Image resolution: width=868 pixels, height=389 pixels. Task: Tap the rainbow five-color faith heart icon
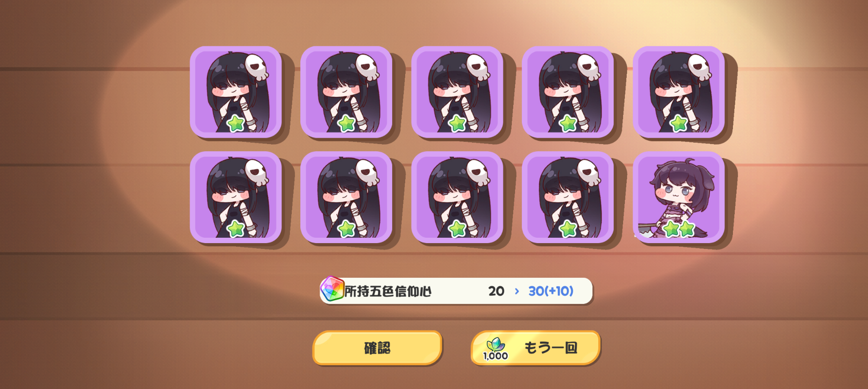[332, 289]
